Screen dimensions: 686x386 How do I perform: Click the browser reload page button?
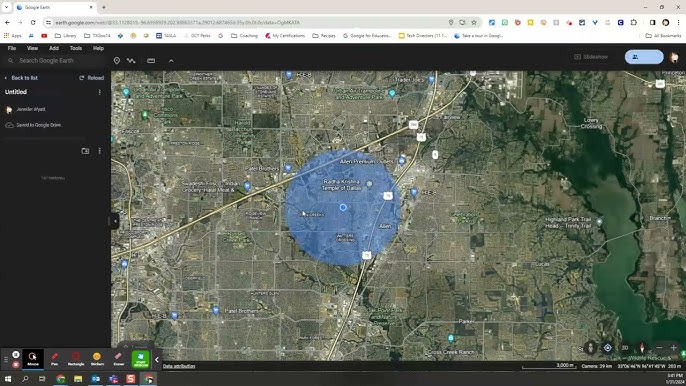tap(33, 22)
